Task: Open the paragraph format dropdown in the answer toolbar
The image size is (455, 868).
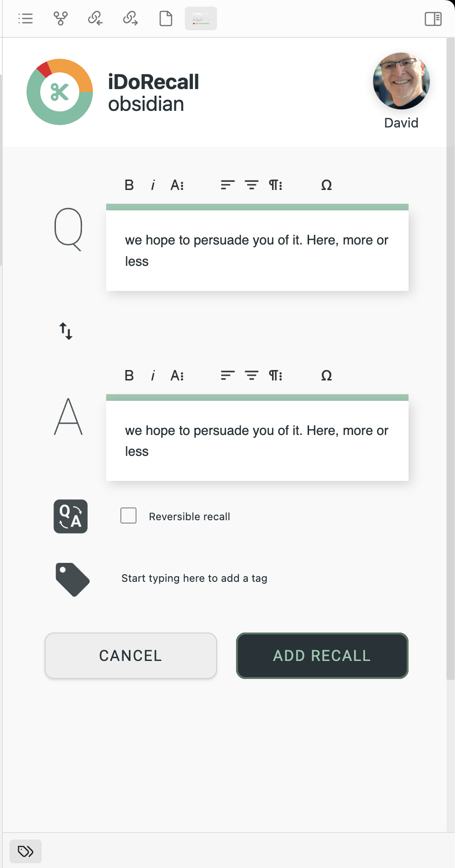Action: pyautogui.click(x=276, y=376)
